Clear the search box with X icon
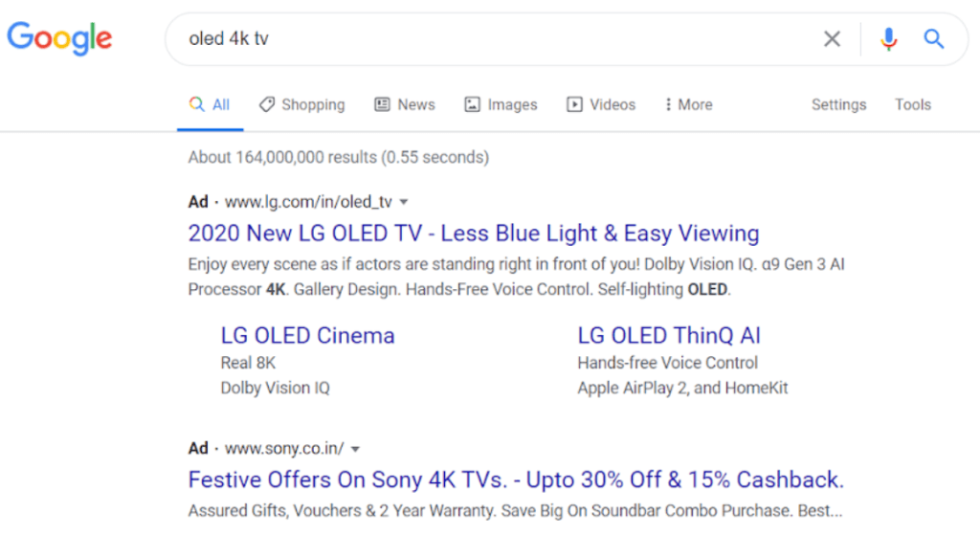The width and height of the screenshot is (980, 535). tap(832, 38)
